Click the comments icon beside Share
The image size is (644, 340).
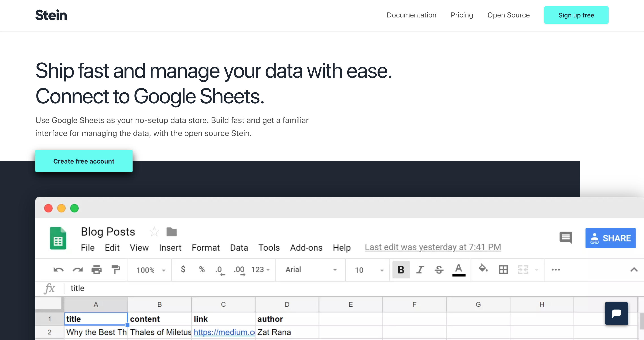click(x=566, y=238)
